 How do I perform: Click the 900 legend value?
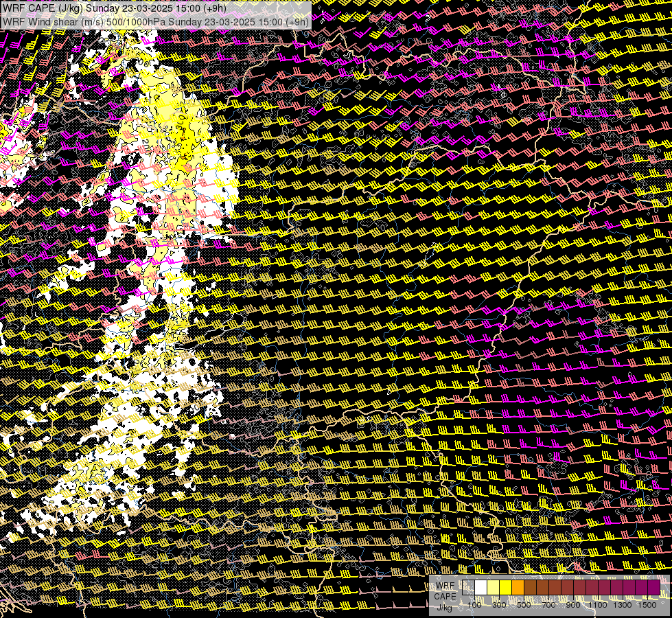pos(573,605)
